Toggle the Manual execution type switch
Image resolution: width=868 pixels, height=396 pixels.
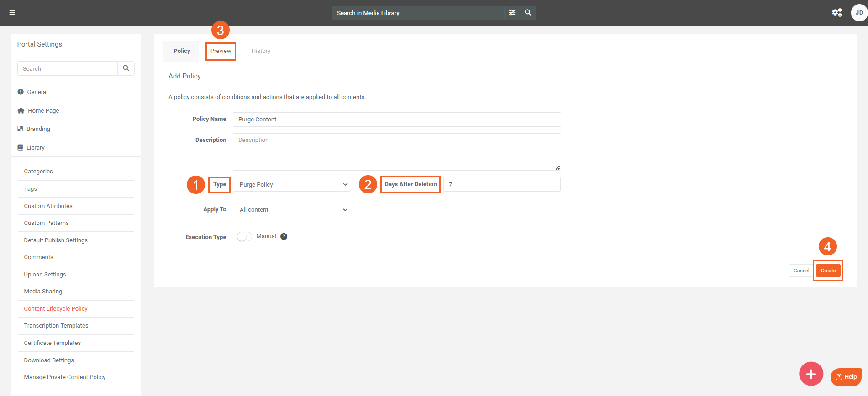244,236
